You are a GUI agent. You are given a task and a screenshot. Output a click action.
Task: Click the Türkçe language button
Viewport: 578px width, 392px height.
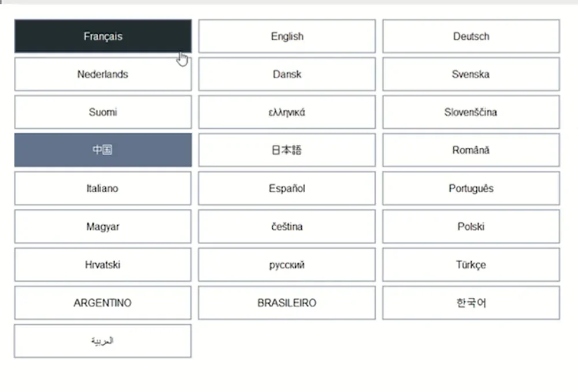[471, 264]
